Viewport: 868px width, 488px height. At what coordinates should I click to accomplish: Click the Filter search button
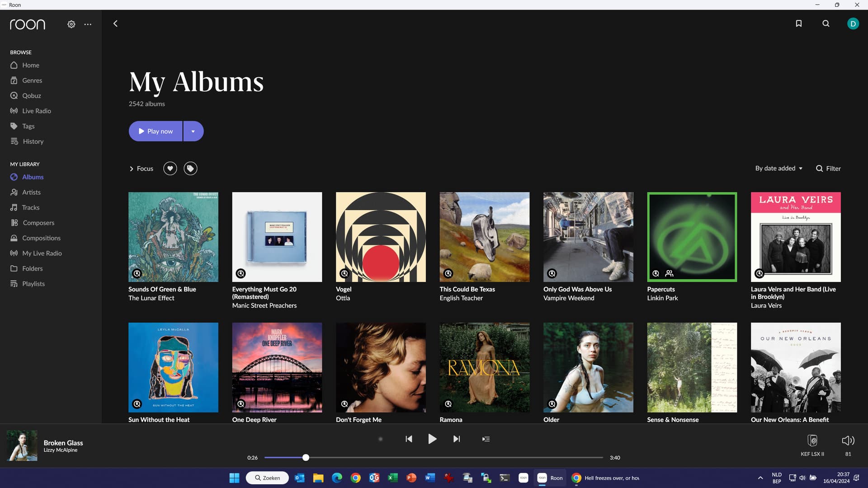click(x=828, y=169)
